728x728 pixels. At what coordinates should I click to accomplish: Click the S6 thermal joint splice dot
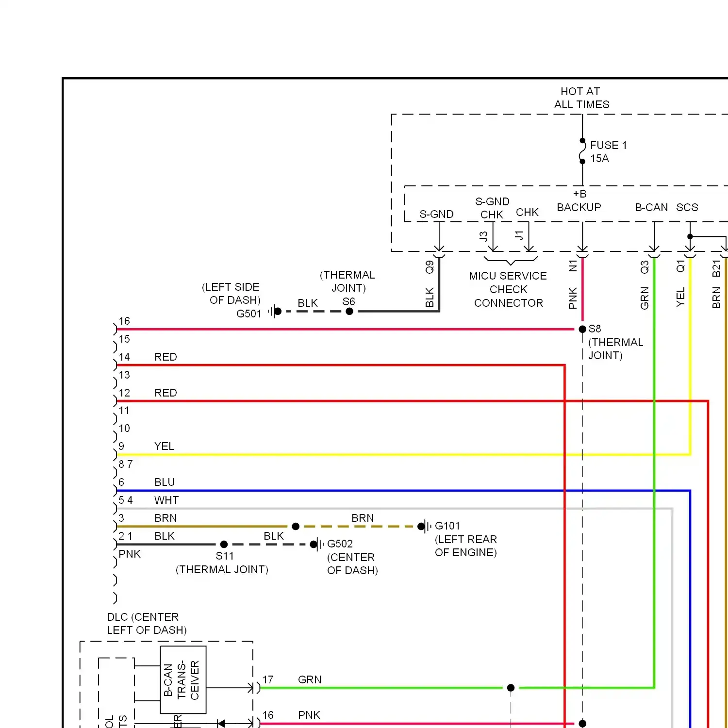(x=349, y=311)
